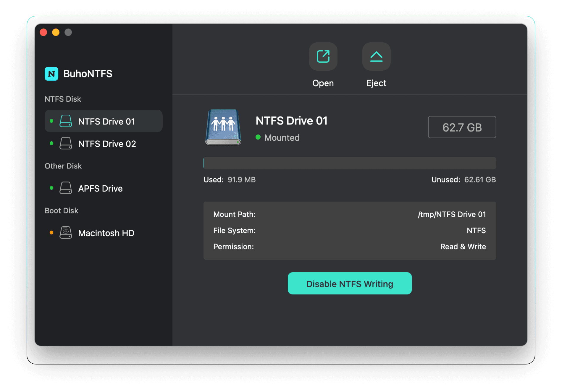
Task: Select NTFS Drive 02 in sidebar
Action: (x=104, y=143)
